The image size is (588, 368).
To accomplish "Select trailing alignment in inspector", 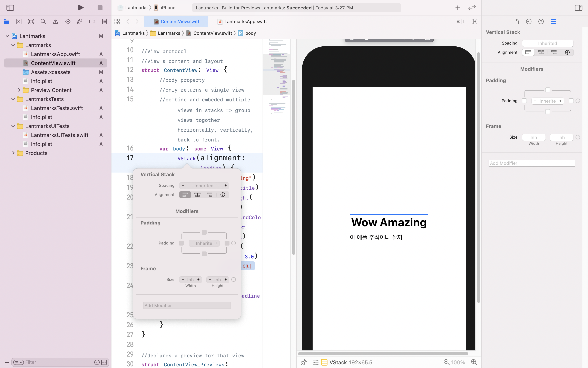I will 554,52.
